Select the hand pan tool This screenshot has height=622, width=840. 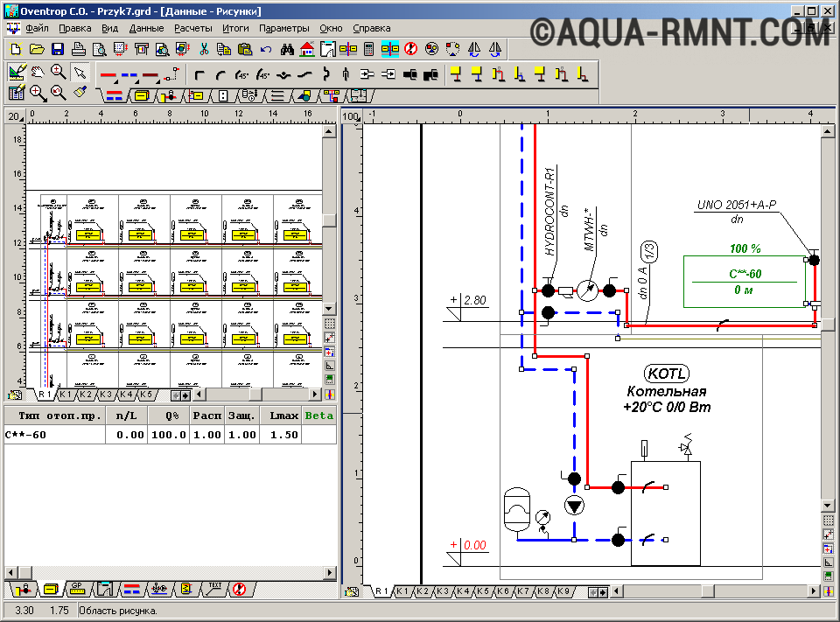click(x=37, y=73)
